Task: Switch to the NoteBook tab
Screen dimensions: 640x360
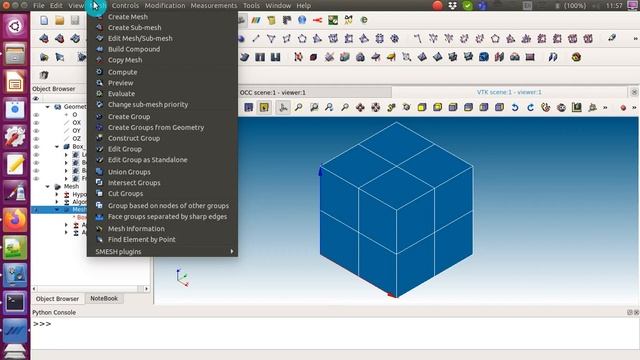Action: click(x=104, y=298)
